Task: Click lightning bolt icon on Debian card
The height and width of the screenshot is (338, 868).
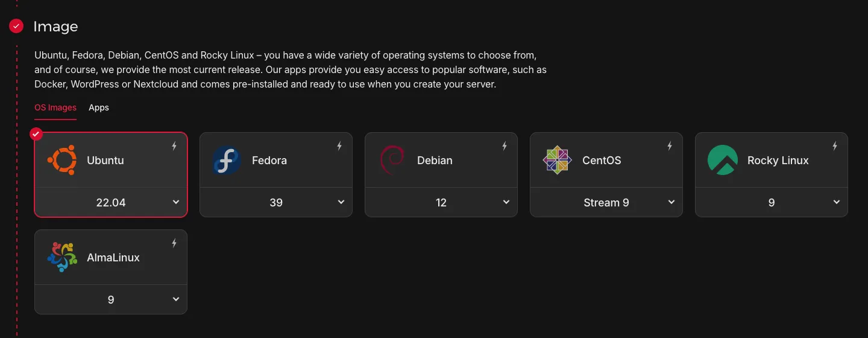Action: [505, 146]
